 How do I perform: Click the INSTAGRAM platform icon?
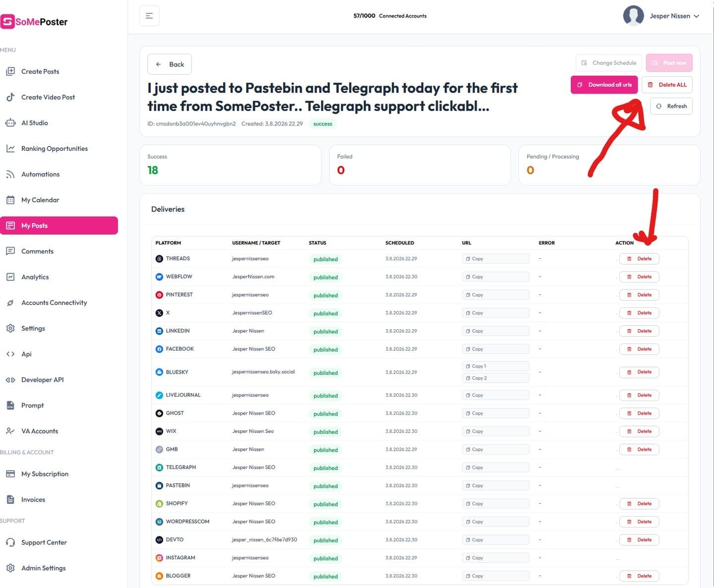click(x=159, y=558)
